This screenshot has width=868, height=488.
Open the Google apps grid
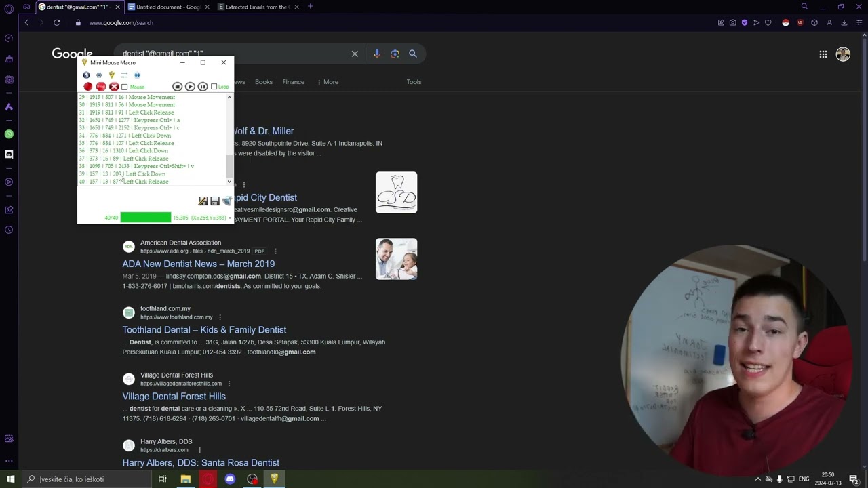(x=823, y=54)
